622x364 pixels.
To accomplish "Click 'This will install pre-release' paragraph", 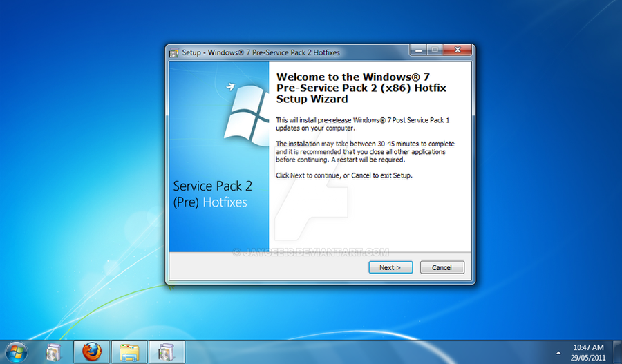I will 363,124.
